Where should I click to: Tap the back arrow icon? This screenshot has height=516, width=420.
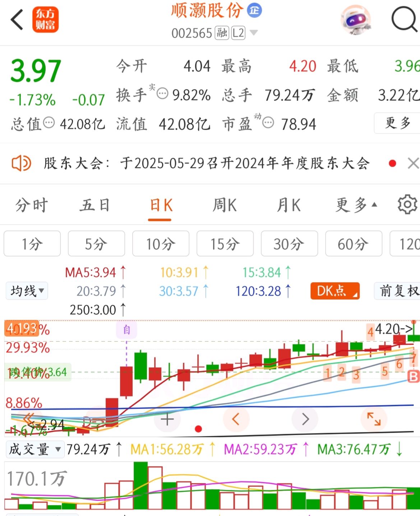coord(17,19)
